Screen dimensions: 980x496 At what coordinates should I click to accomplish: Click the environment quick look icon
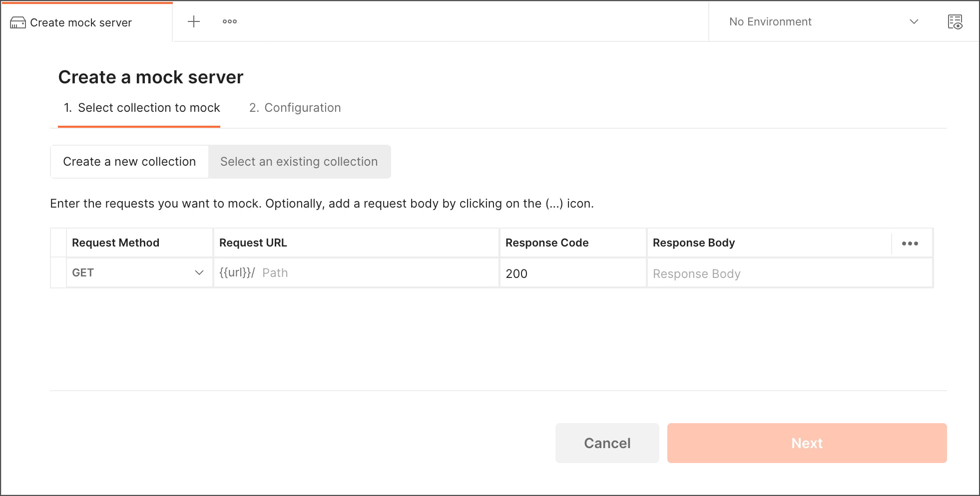(955, 22)
